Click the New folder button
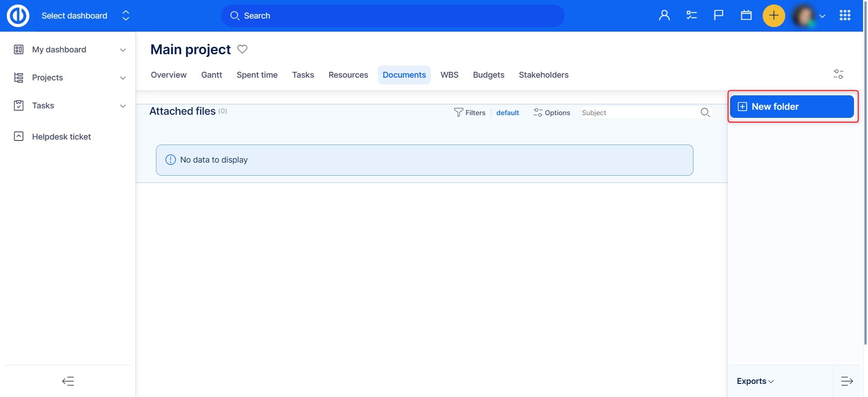The height and width of the screenshot is (397, 868). coord(792,107)
